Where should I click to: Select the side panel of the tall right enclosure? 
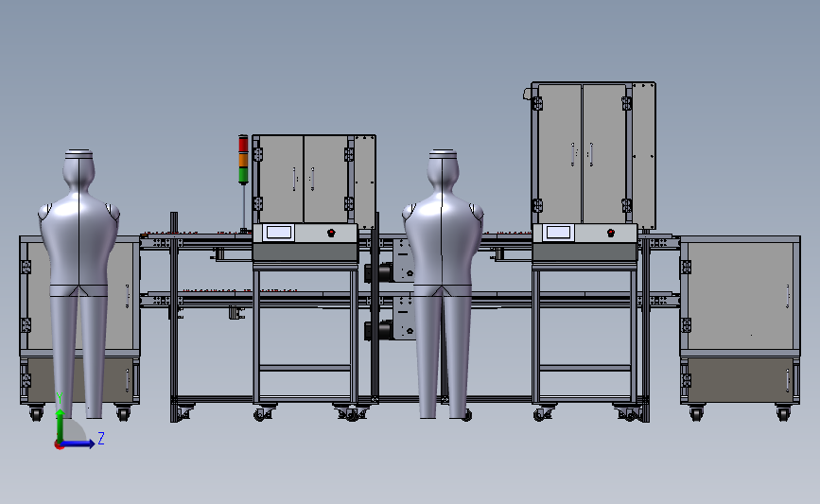coord(644,156)
